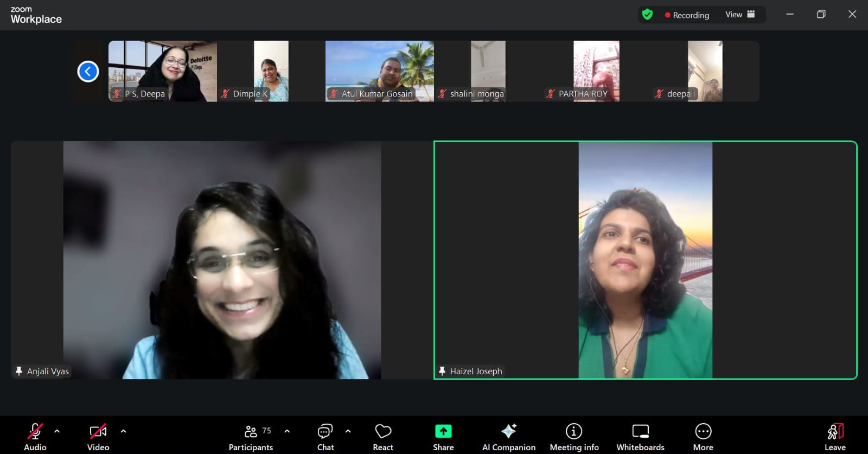Open the View layout menu
The width and height of the screenshot is (868, 454).
click(x=740, y=15)
